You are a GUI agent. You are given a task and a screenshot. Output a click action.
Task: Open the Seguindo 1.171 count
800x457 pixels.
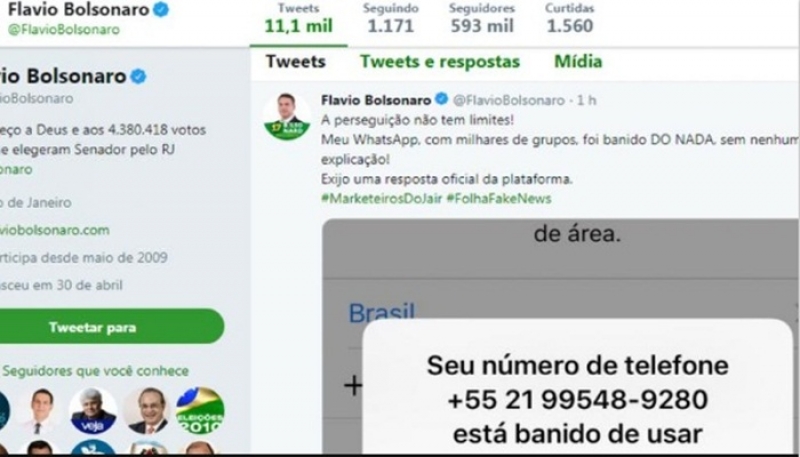[391, 19]
